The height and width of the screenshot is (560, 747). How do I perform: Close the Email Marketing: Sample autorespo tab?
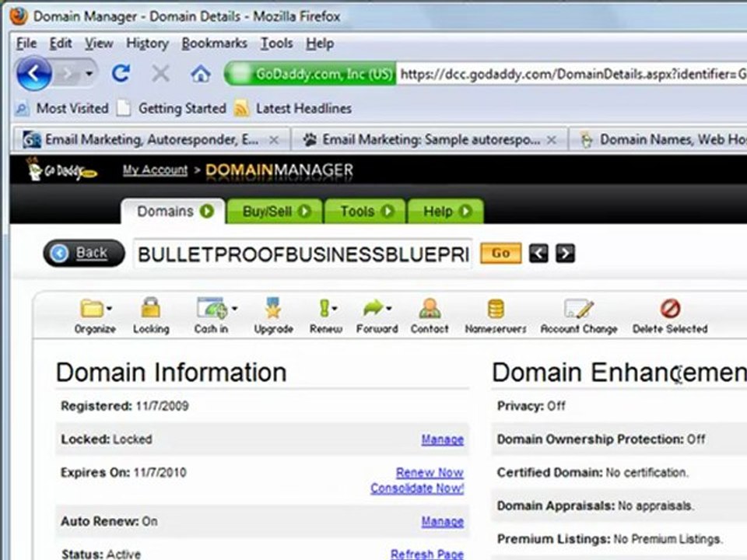click(x=552, y=140)
